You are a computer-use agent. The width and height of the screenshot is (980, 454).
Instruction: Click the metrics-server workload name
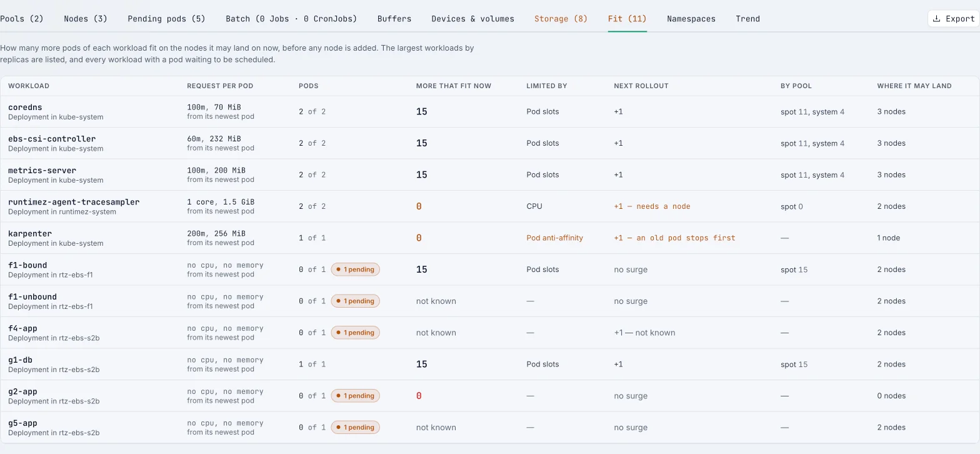(x=42, y=170)
